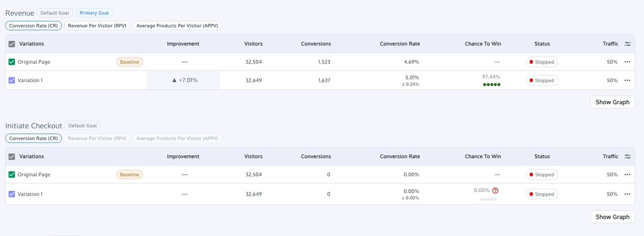Uncheck Original Page checkbox in Initiate Checkout table
The width and height of the screenshot is (644, 236).
click(x=12, y=175)
